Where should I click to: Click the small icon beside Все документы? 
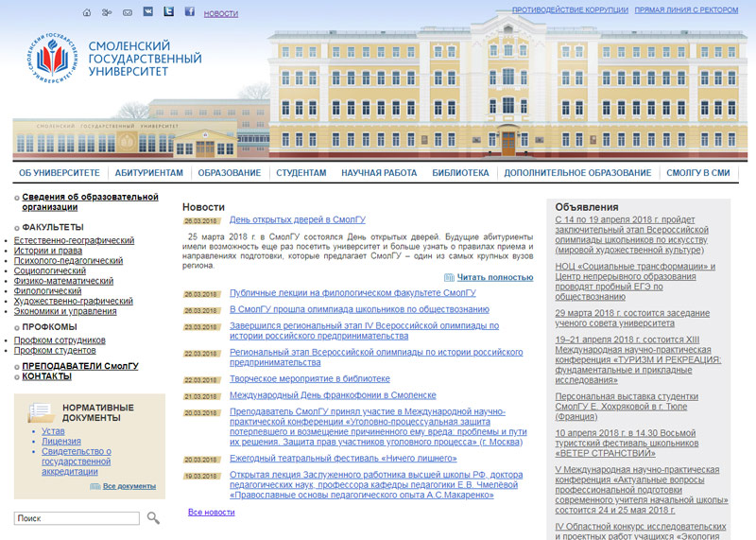(x=95, y=486)
